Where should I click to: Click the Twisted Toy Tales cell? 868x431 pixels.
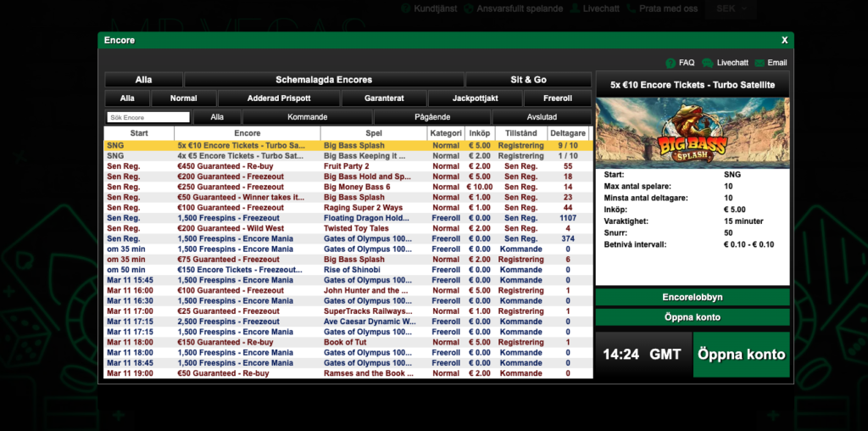374,228
